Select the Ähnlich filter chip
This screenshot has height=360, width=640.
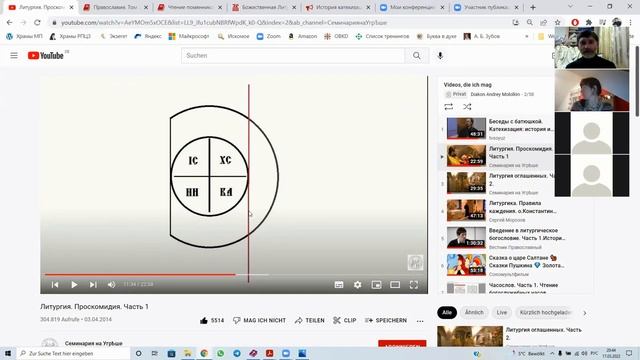tap(474, 312)
